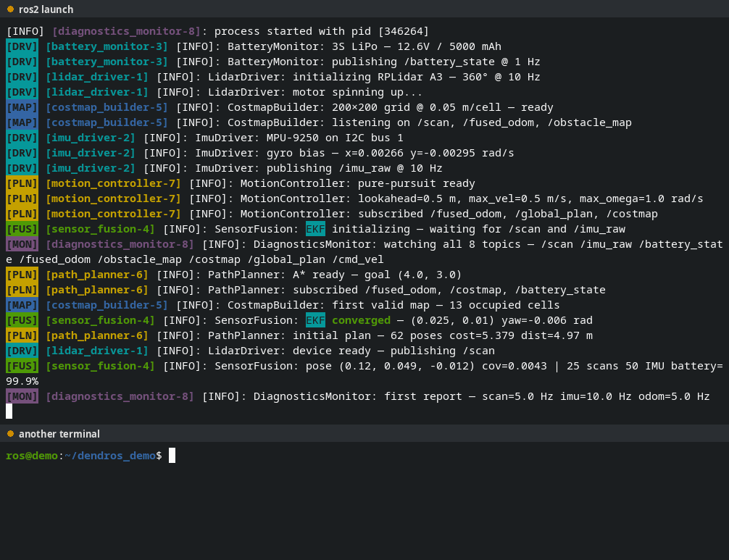Click the wrapped line with '/global_plan /cmd_vel'
This screenshot has height=560, width=729.
[x=195, y=259]
